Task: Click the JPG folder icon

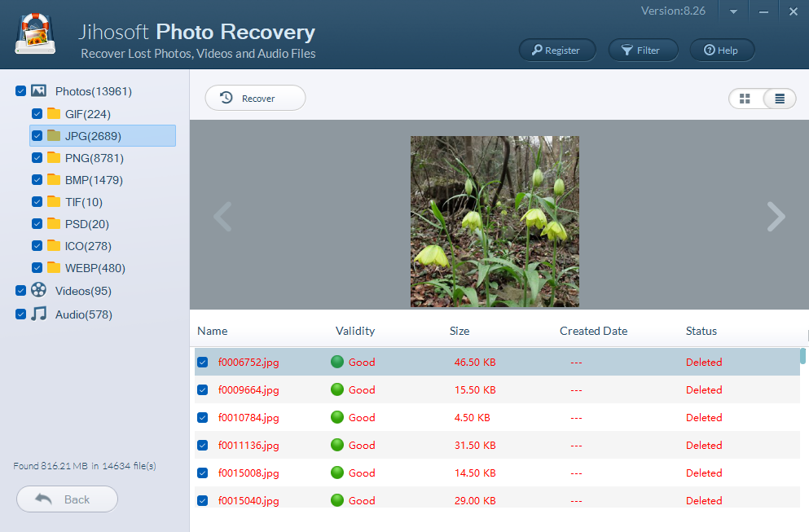Action: (x=54, y=135)
